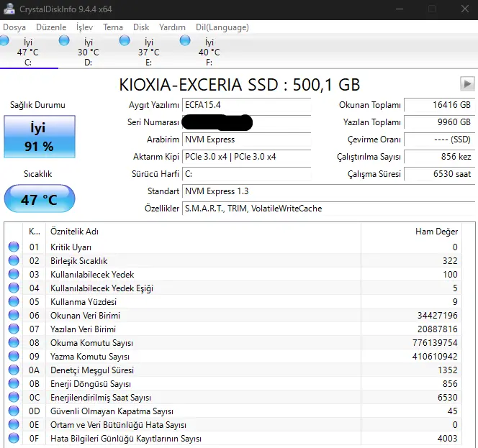Viewport: 478px width, 448px height.
Task: Click the 47 °C temperature indicator
Action: click(40, 198)
